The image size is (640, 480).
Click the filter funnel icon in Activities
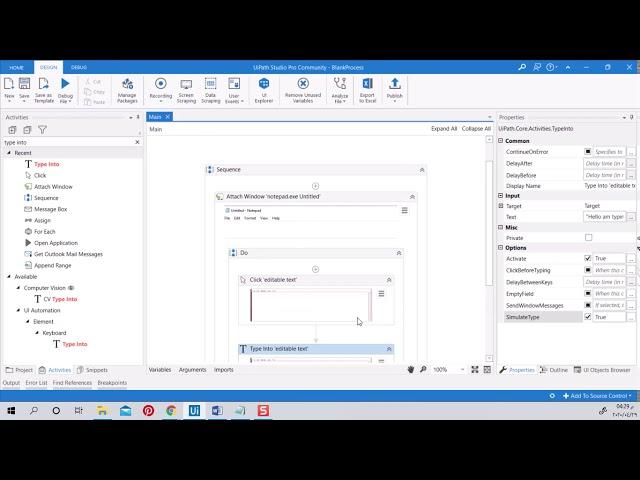coord(42,130)
